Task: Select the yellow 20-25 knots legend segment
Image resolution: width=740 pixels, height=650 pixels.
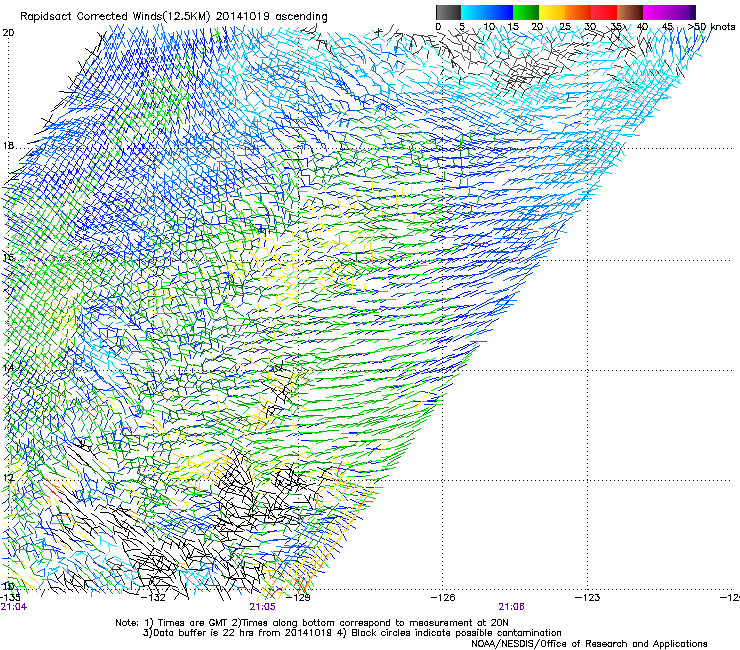Action: point(552,12)
